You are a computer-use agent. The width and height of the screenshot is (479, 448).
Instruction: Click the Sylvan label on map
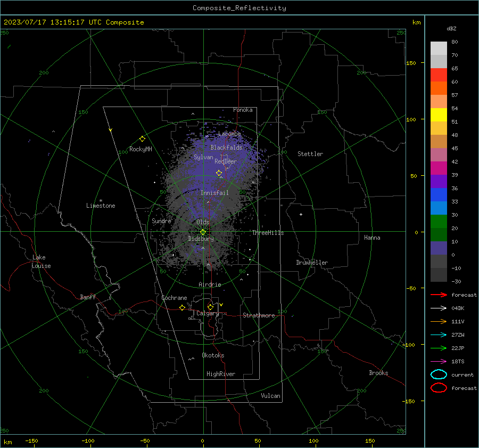(x=203, y=157)
